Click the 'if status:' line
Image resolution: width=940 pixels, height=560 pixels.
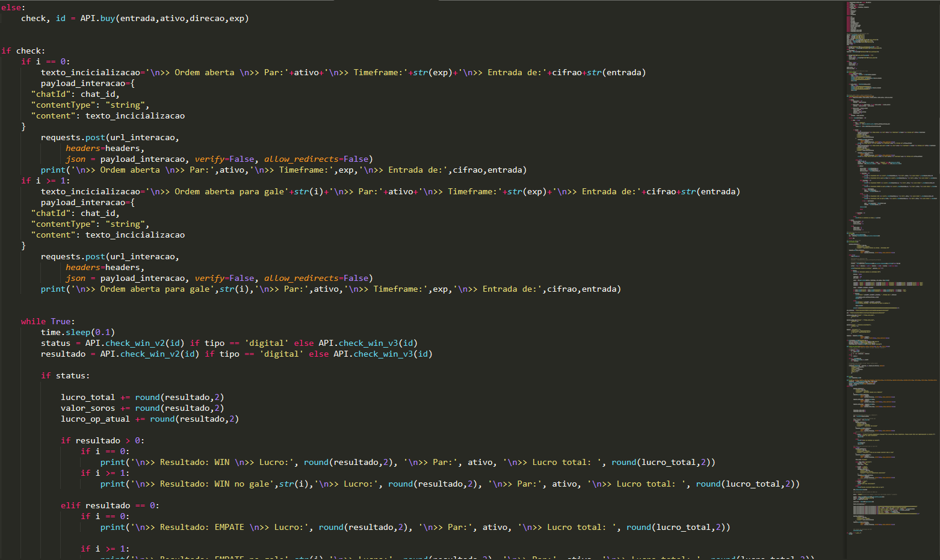[x=65, y=376]
